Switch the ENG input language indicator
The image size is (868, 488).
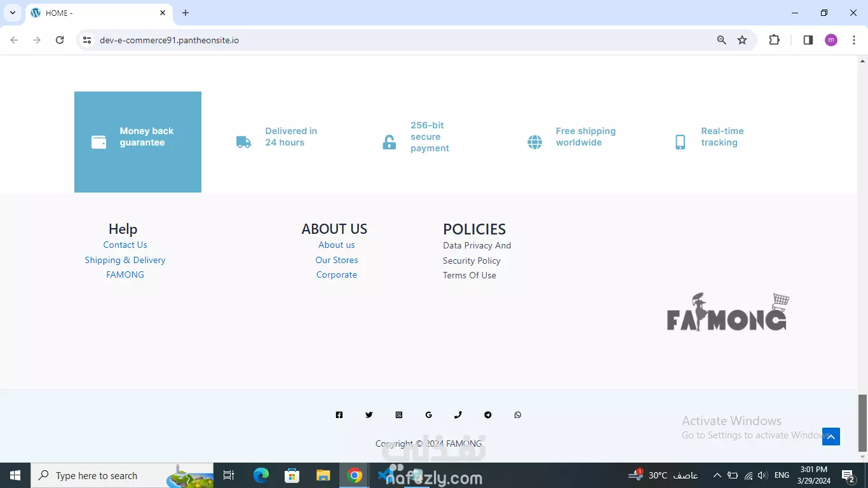pyautogui.click(x=782, y=475)
